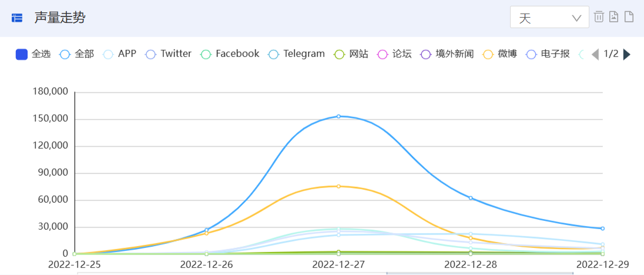Export the chart as an image
The width and height of the screenshot is (644, 275).
coord(613,17)
